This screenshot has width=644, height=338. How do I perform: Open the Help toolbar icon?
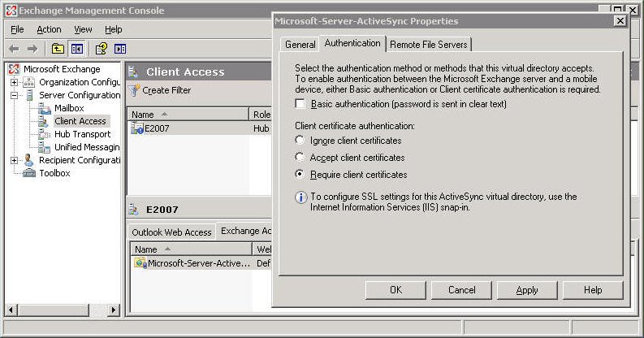[101, 50]
